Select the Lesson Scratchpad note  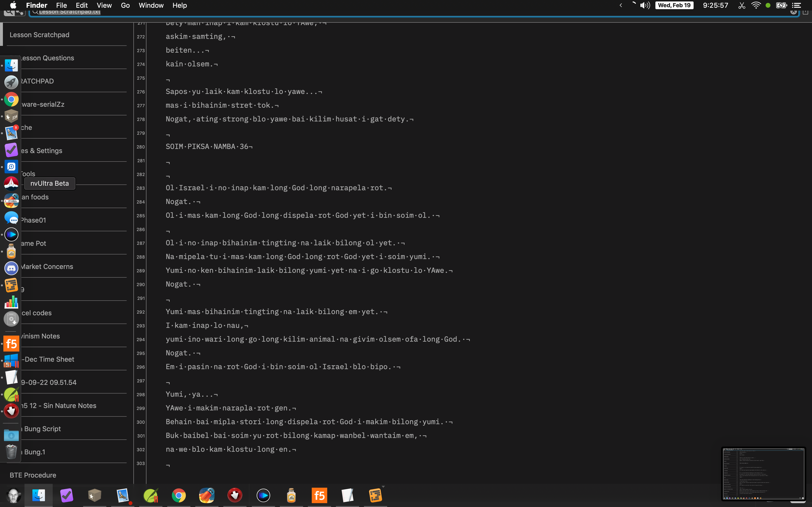(x=40, y=35)
